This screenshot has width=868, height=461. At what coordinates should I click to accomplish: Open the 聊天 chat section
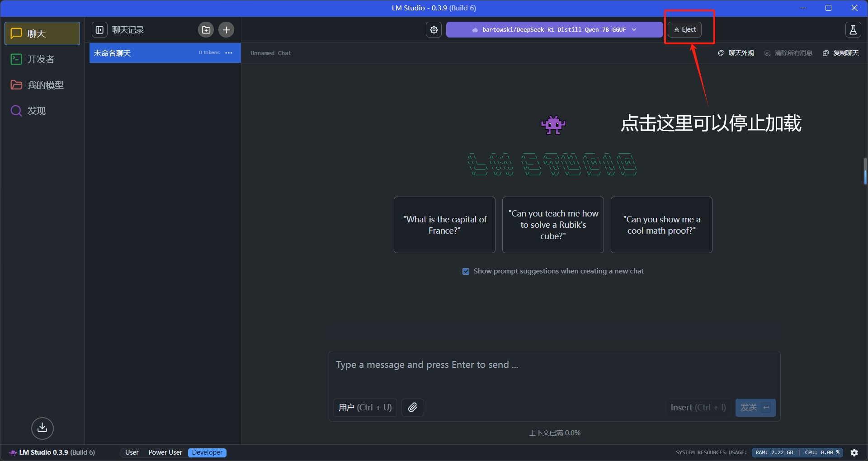(x=42, y=33)
